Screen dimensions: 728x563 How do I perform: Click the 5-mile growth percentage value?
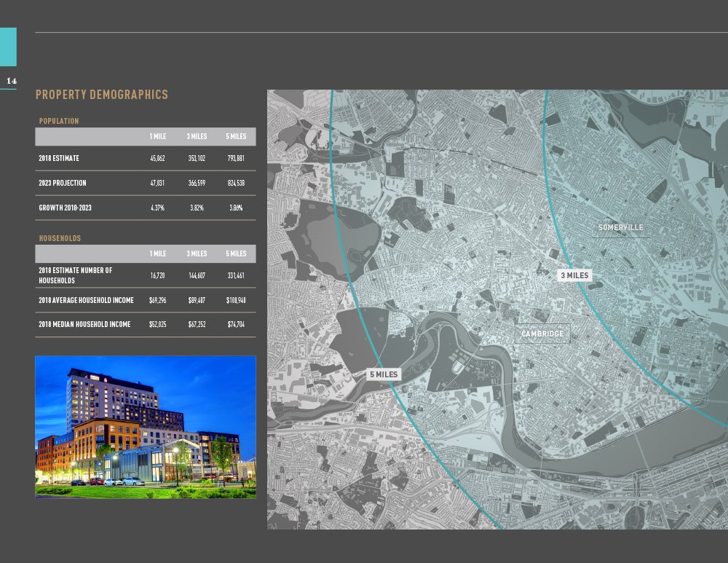[x=236, y=208]
